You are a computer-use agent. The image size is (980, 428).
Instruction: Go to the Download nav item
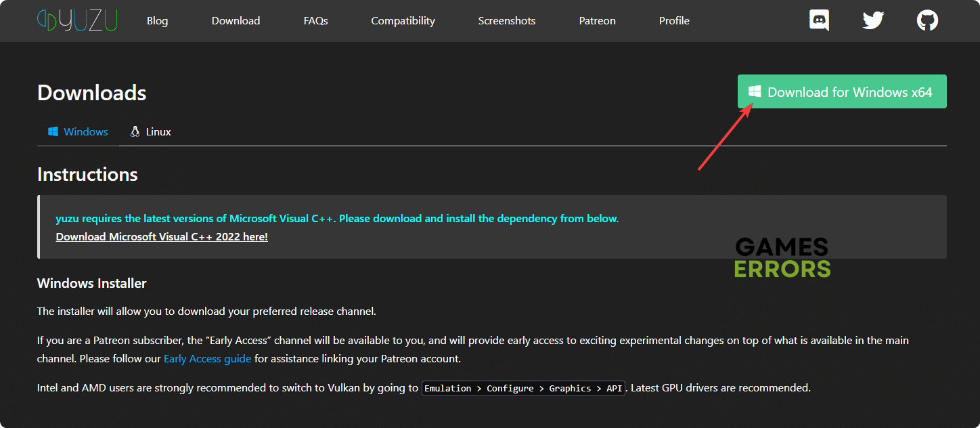[236, 21]
